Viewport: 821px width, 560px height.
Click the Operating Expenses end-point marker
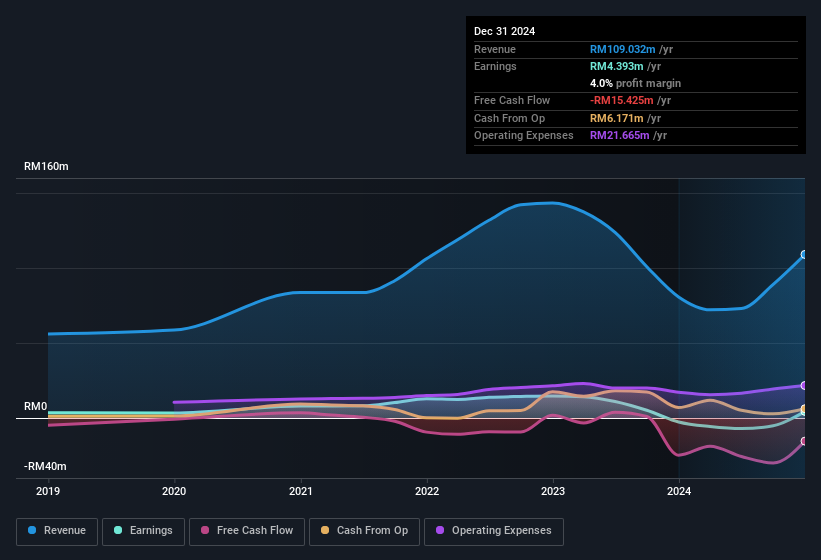tap(804, 386)
